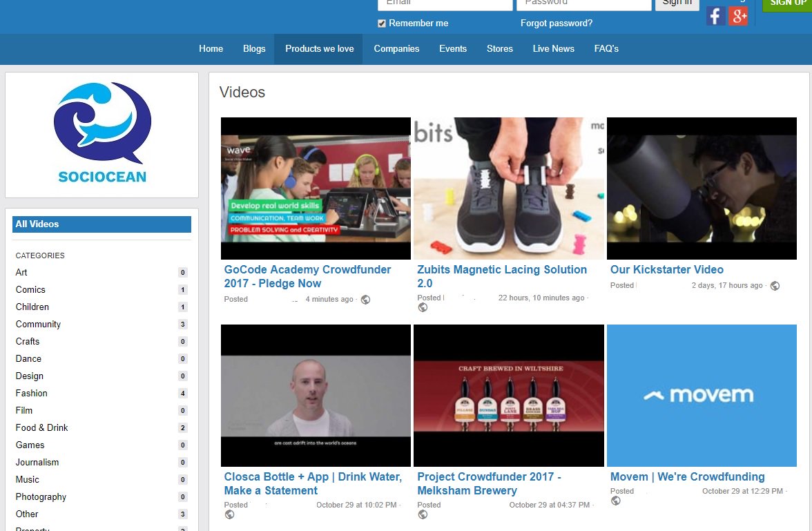Filter videos by Other category
This screenshot has width=812, height=531.
tap(27, 514)
